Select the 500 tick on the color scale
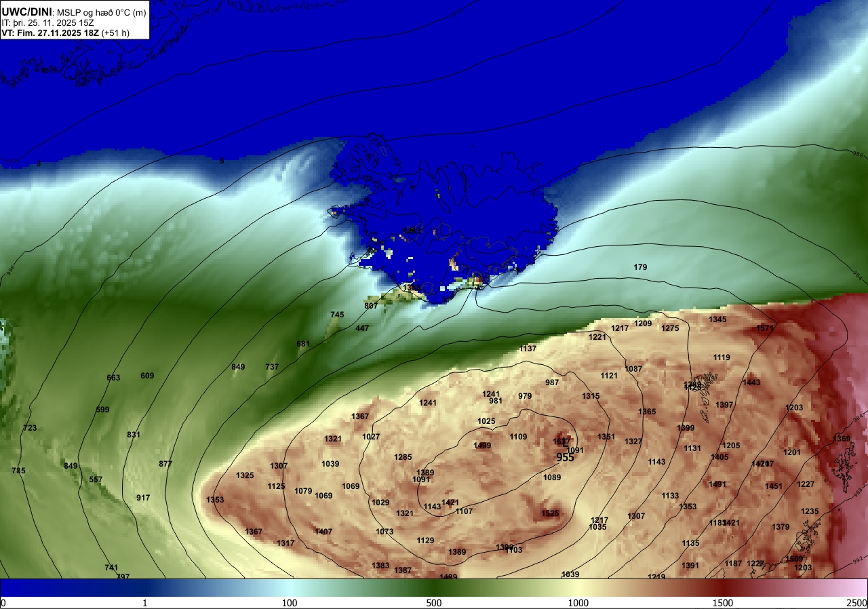Viewport: 868px width, 609px height. click(434, 603)
